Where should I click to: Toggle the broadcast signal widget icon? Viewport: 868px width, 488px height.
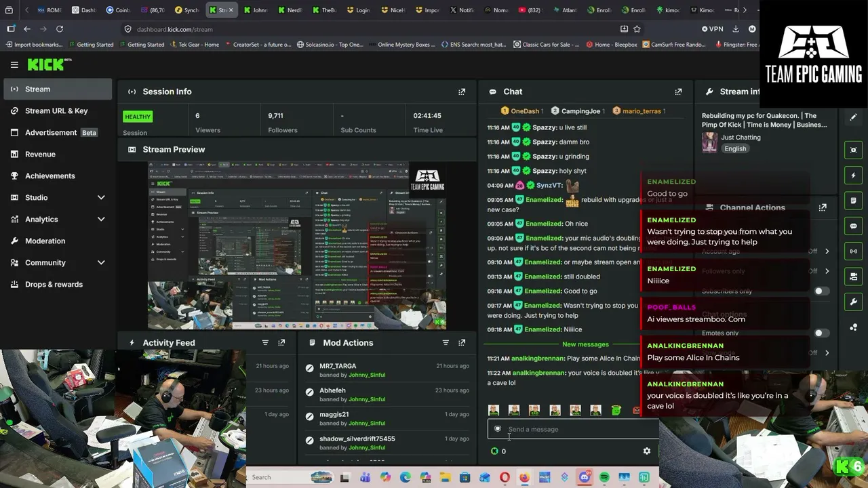click(853, 251)
